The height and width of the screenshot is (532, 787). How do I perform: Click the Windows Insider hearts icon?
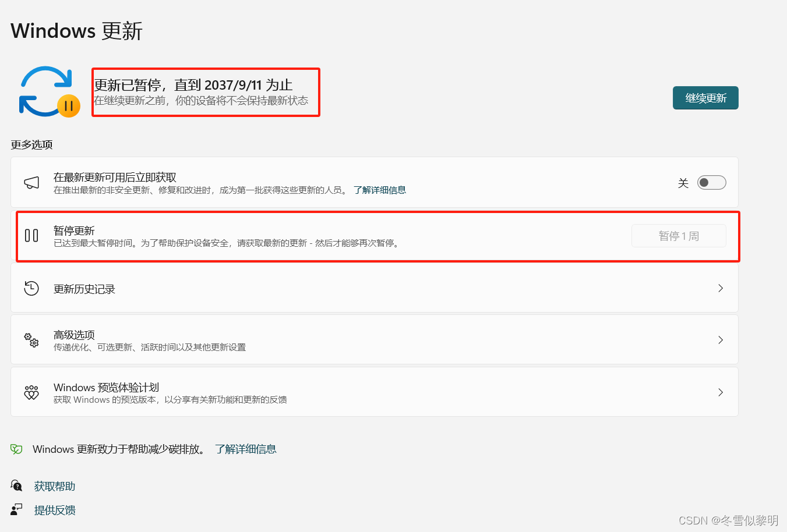tap(31, 392)
